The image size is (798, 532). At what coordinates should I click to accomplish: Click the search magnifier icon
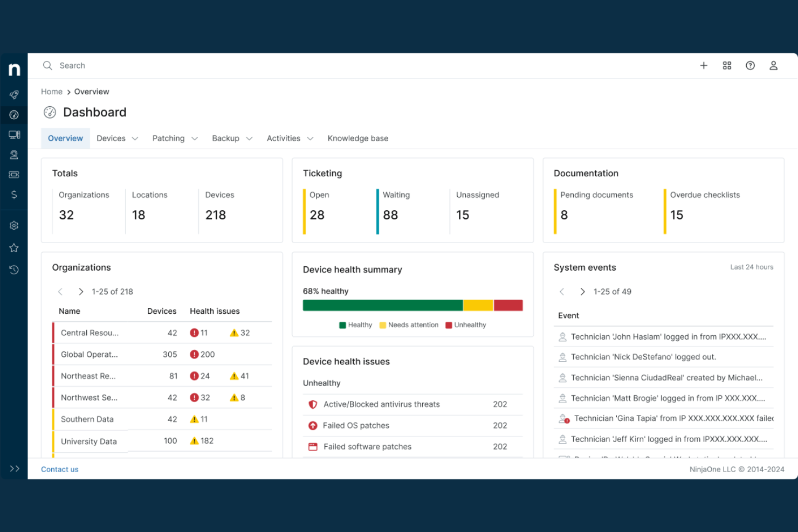(47, 65)
